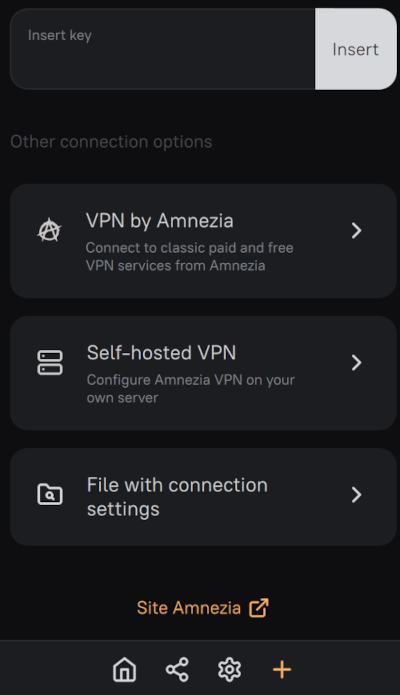The width and height of the screenshot is (400, 695).
Task: Click the Amnezia anarchy logo icon
Action: (x=49, y=230)
